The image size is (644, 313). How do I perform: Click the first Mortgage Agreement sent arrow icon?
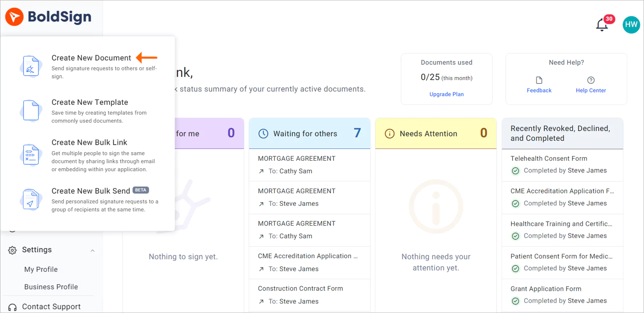click(261, 171)
